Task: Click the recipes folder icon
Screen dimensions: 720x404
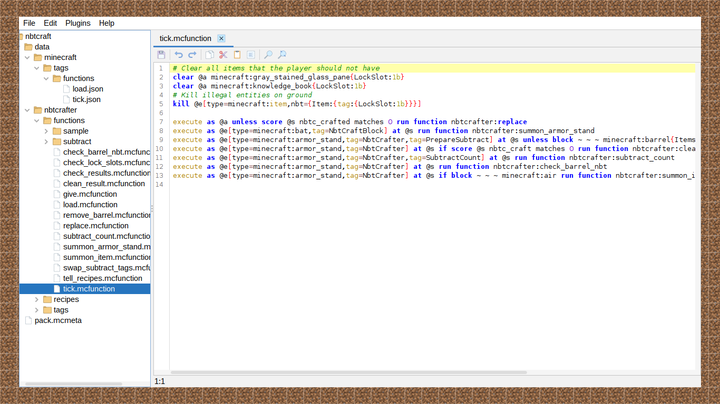Action: 47,299
